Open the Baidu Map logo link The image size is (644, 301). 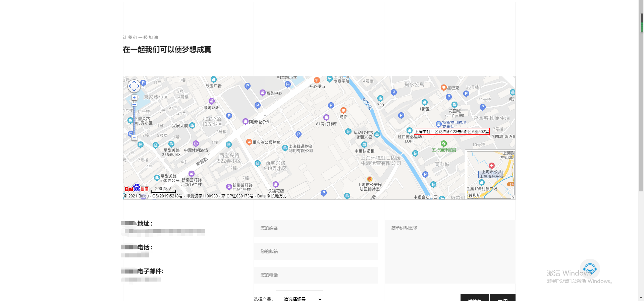(137, 188)
